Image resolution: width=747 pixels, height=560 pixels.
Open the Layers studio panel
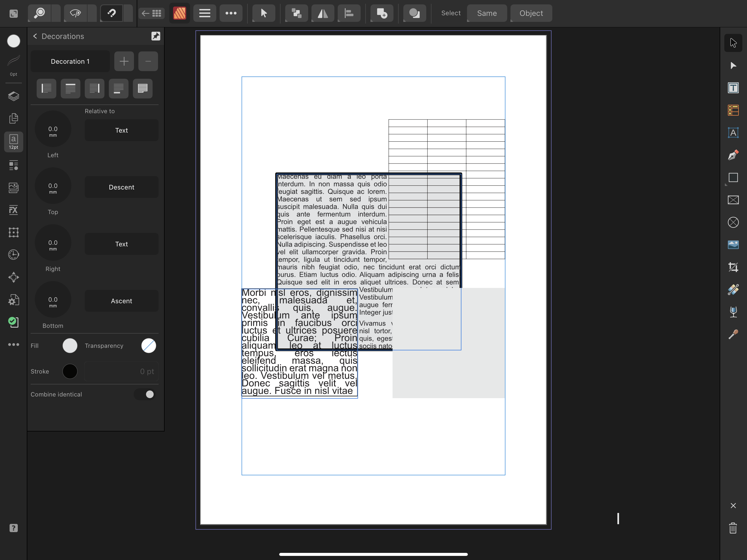click(x=13, y=96)
